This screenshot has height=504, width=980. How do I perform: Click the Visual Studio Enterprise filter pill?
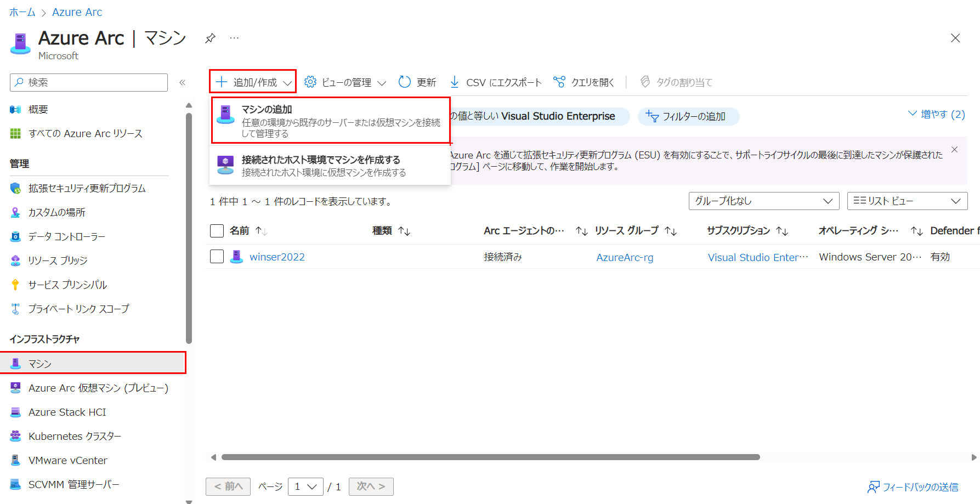tap(540, 116)
